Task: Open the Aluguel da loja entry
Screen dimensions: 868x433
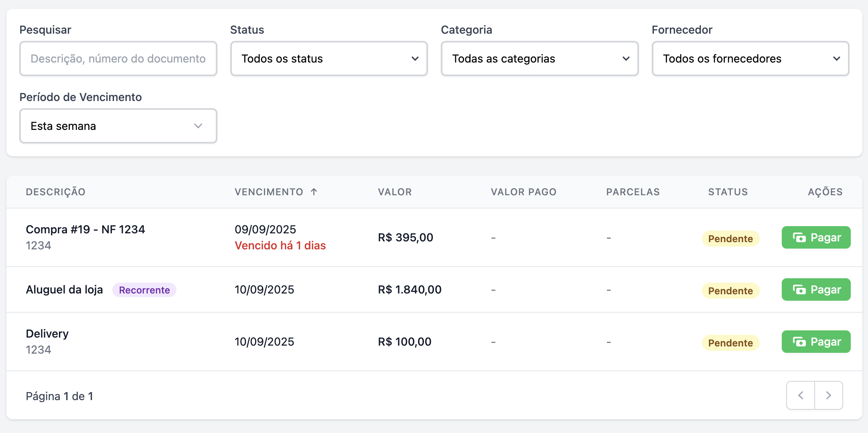Action: point(64,289)
